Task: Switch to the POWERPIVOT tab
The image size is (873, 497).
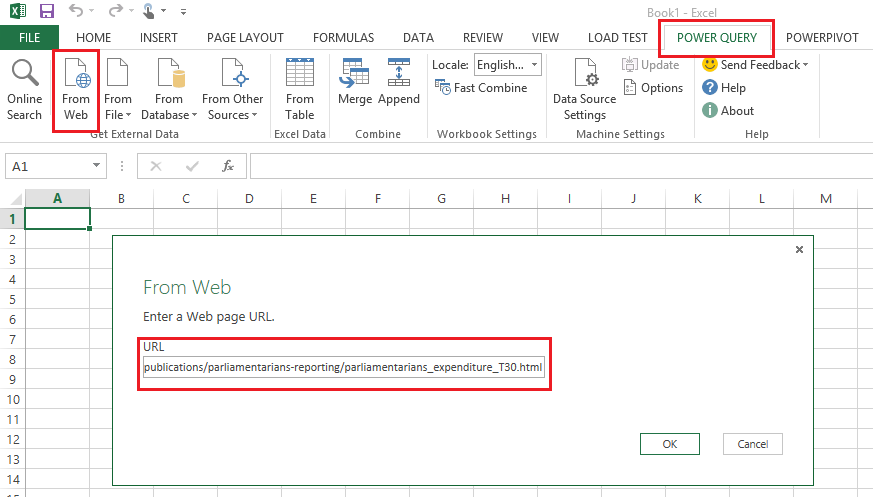Action: pos(822,38)
